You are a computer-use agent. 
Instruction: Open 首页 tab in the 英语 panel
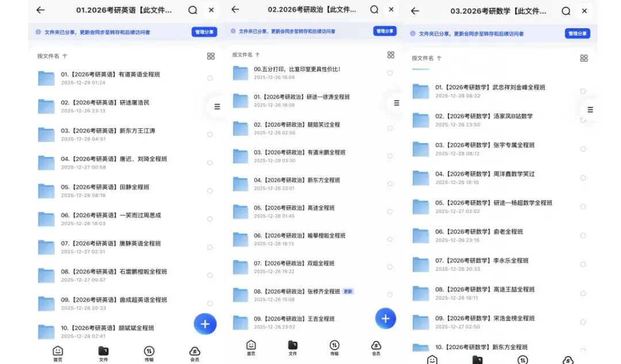click(58, 354)
